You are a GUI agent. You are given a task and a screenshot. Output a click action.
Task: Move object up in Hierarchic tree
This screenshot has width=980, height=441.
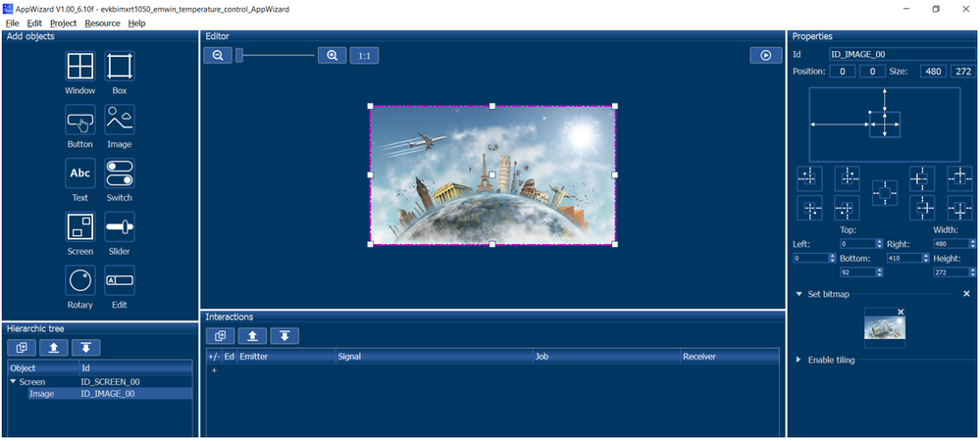(54, 348)
